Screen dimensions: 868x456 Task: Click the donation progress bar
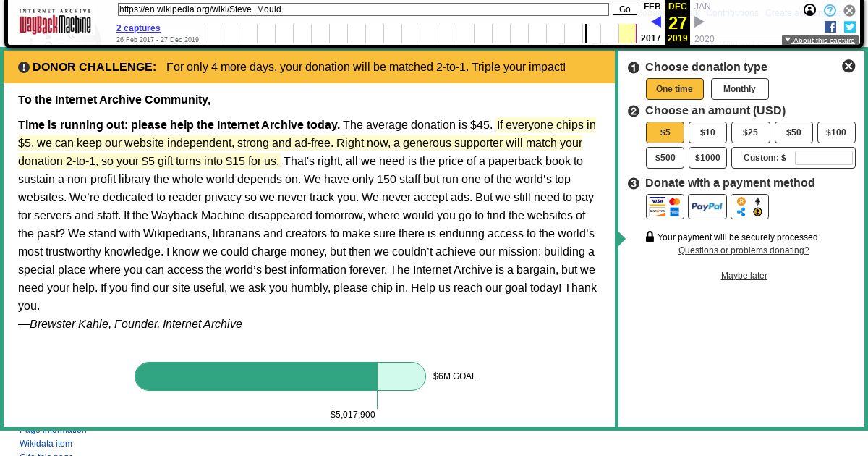(280, 376)
